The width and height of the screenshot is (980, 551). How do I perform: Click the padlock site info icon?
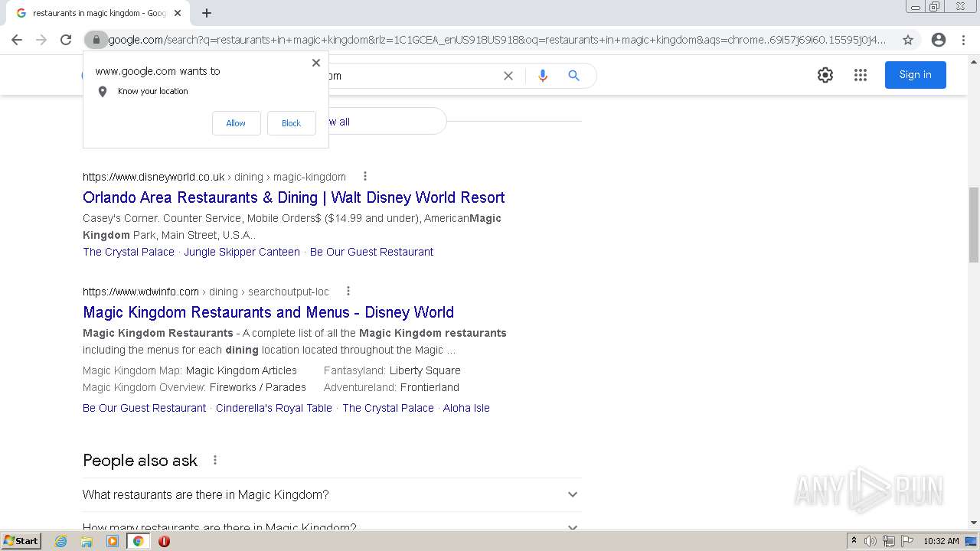96,40
